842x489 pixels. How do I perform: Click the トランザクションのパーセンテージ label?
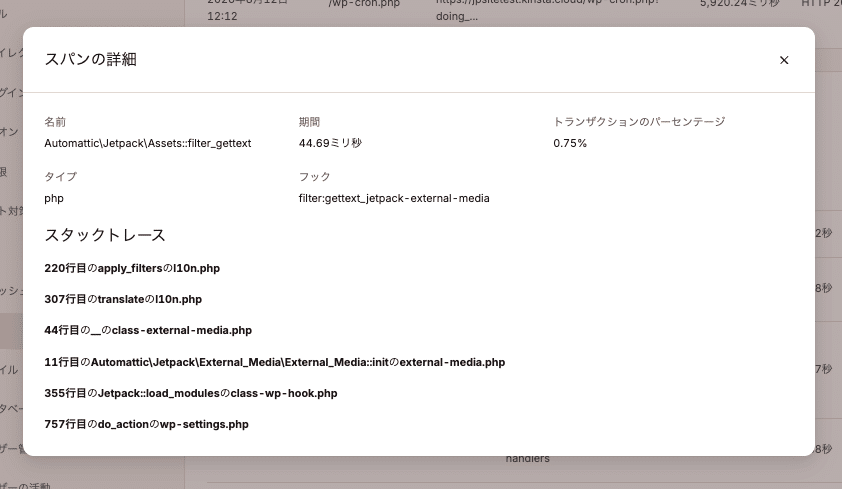(x=639, y=122)
